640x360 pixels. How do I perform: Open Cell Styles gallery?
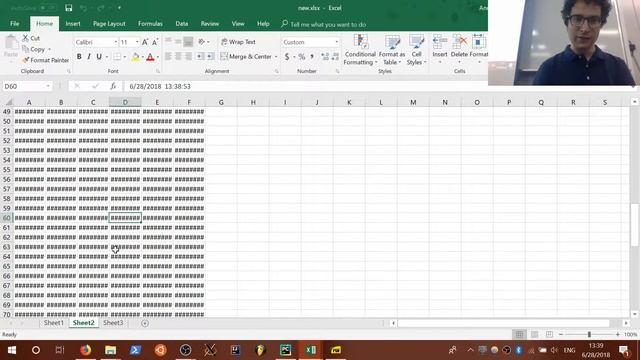tap(416, 50)
